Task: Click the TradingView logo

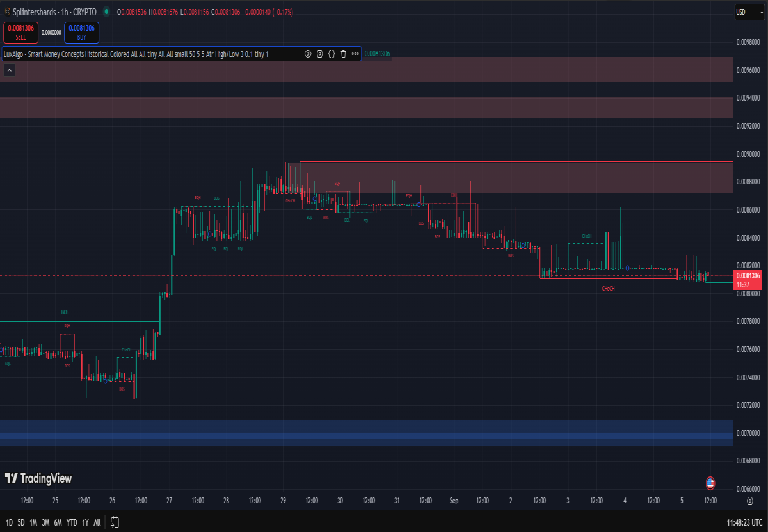Action: [38, 478]
